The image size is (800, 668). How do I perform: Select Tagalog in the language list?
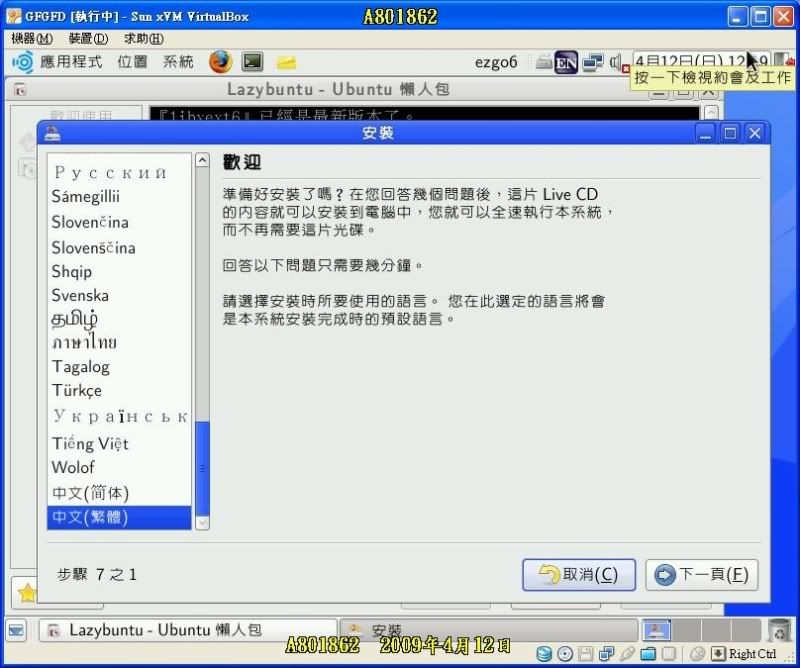(x=119, y=366)
